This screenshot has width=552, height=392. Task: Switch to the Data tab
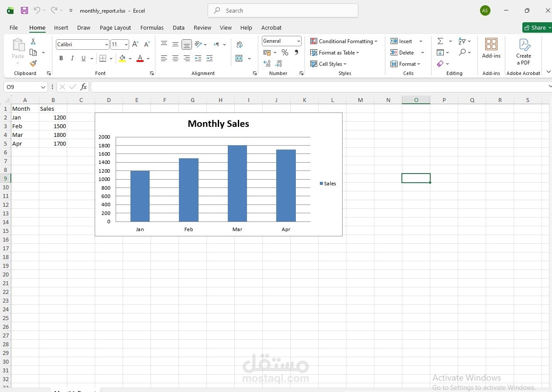178,27
